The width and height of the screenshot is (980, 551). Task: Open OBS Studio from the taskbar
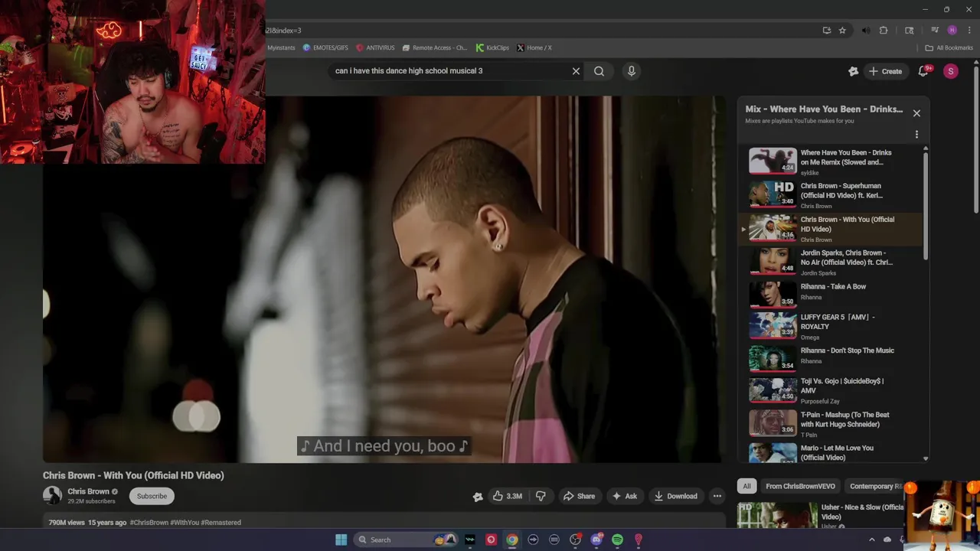click(575, 540)
